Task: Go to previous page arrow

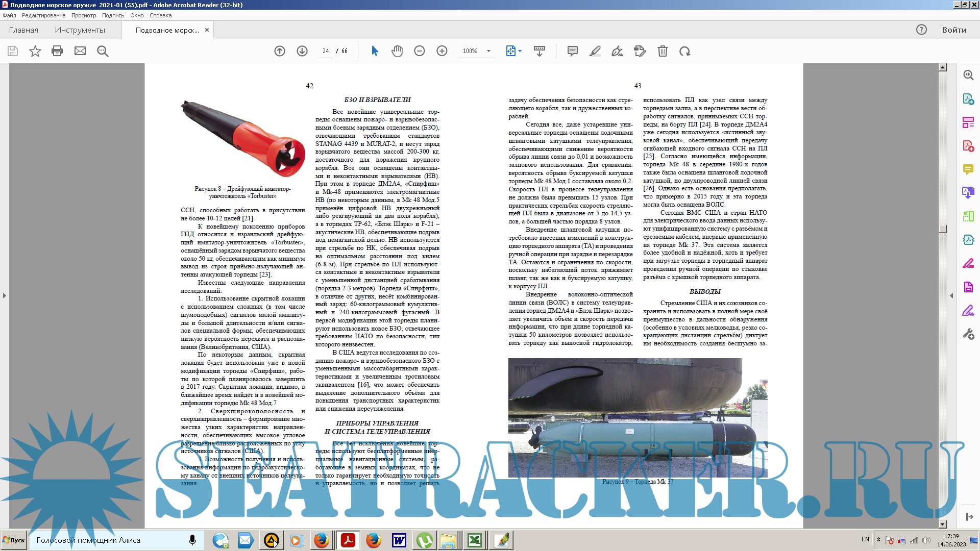Action: click(x=280, y=51)
